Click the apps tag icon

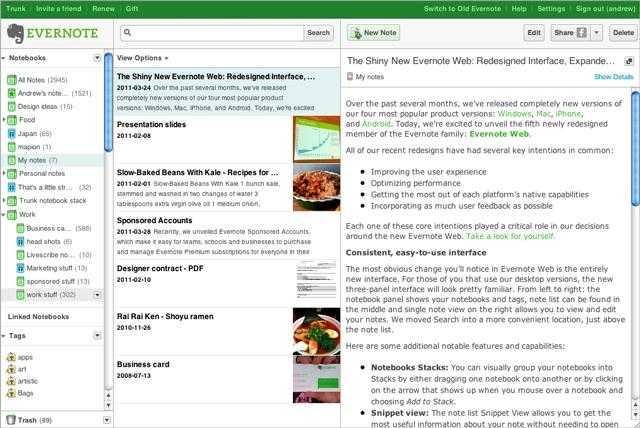pos(11,357)
